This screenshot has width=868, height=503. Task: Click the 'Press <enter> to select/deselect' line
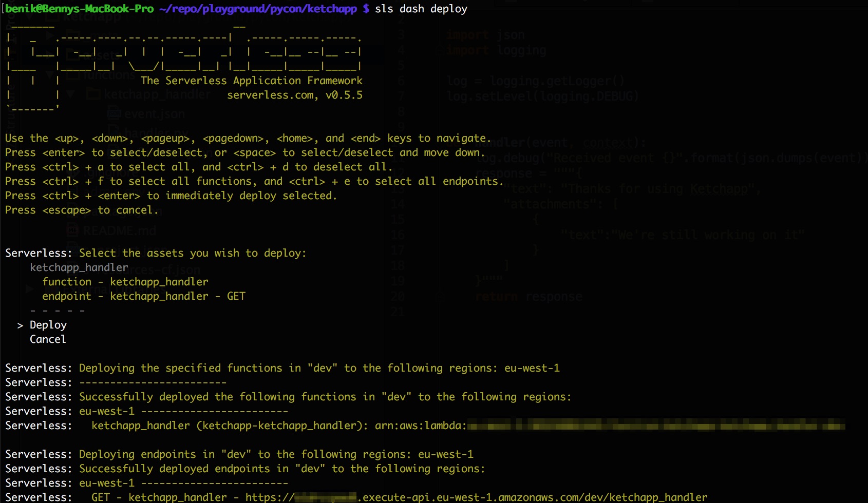pyautogui.click(x=245, y=152)
